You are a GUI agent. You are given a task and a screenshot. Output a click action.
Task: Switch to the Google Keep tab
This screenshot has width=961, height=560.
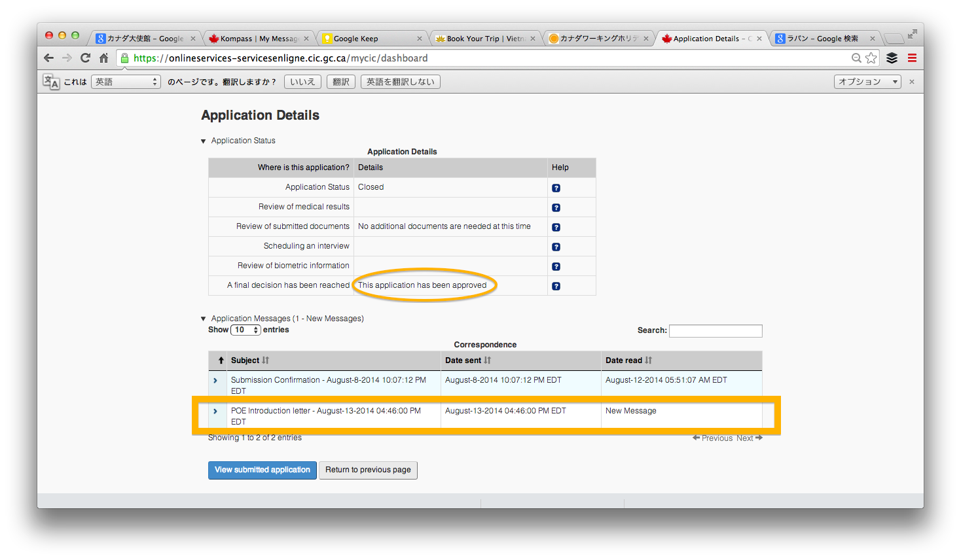[371, 39]
